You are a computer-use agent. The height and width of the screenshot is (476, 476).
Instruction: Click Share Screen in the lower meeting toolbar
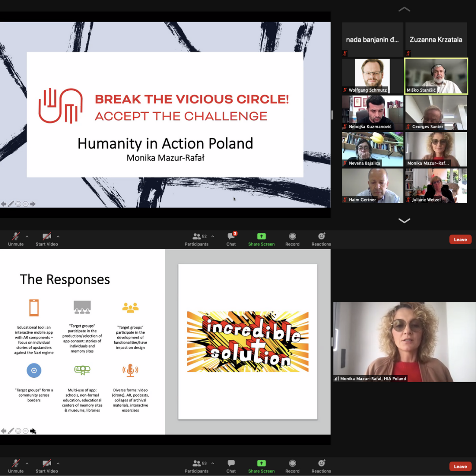point(261,466)
